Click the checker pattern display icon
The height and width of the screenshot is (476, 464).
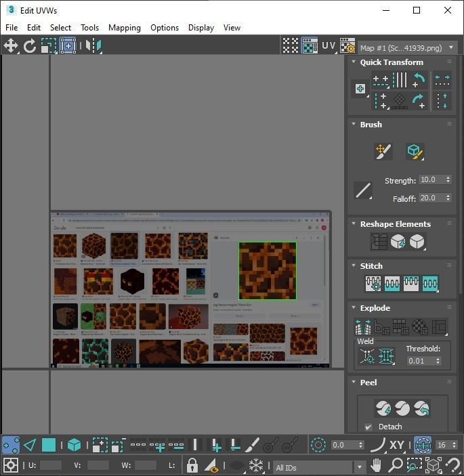[291, 46]
